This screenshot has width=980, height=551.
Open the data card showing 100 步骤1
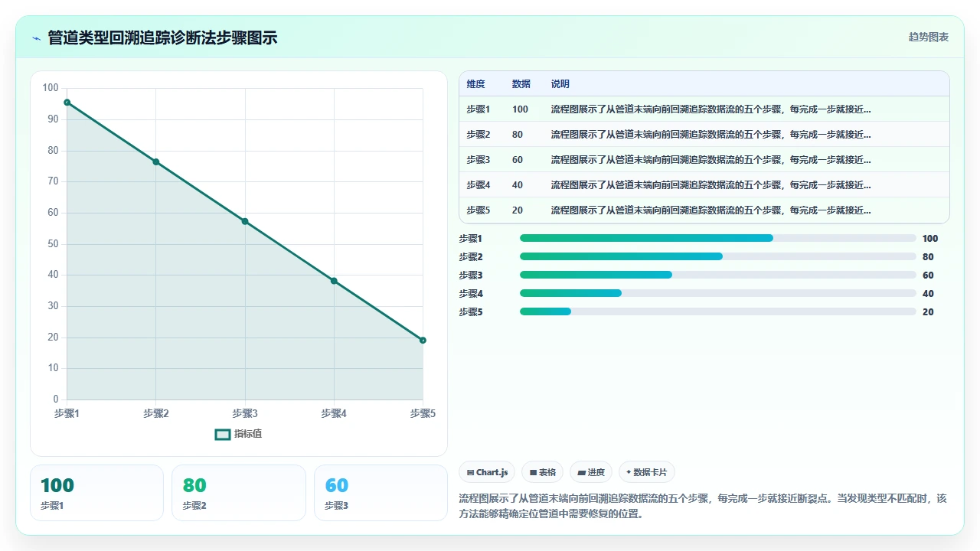pos(96,493)
